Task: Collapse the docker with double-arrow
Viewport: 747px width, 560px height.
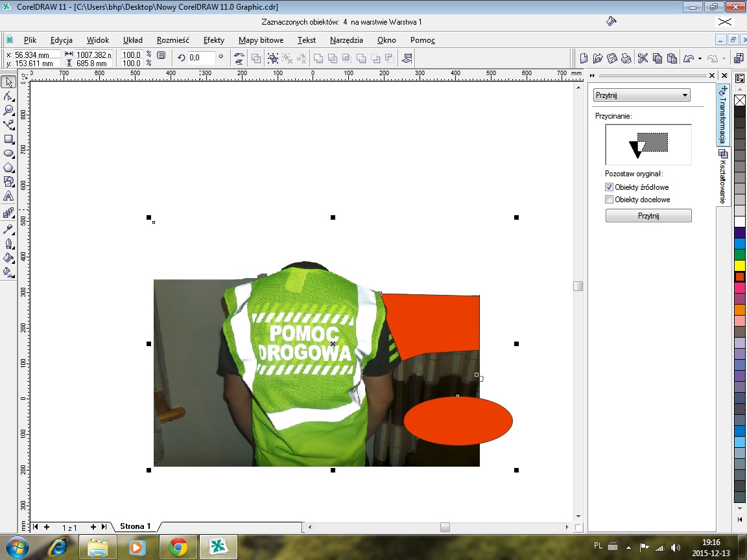Action: pyautogui.click(x=591, y=75)
